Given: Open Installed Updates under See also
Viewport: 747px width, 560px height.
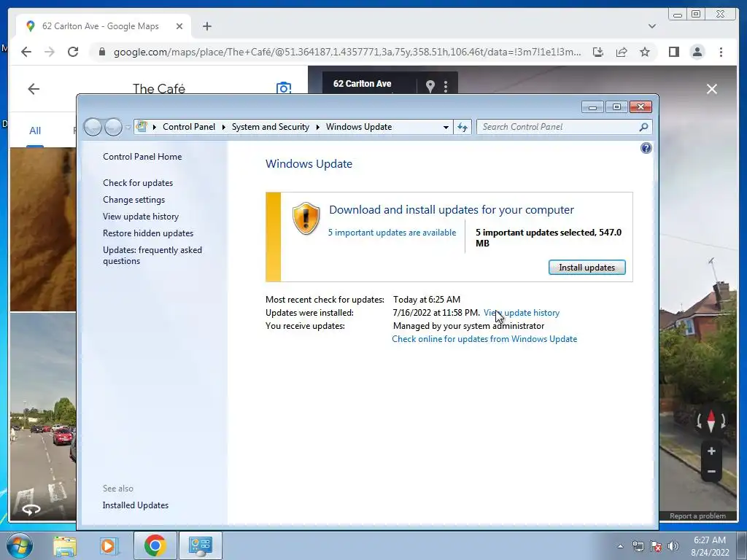Looking at the screenshot, I should (135, 505).
